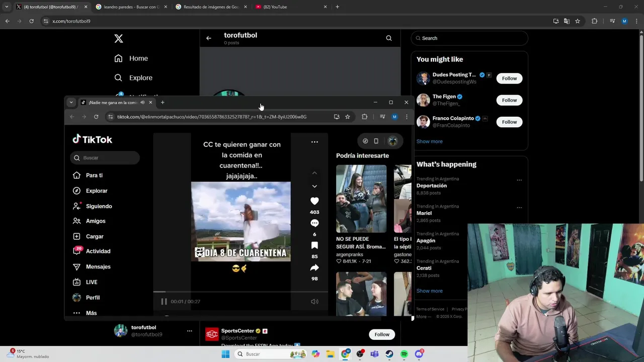Open 'NO SE PUEDE SEGUIR ASÍ' video title

(361, 243)
